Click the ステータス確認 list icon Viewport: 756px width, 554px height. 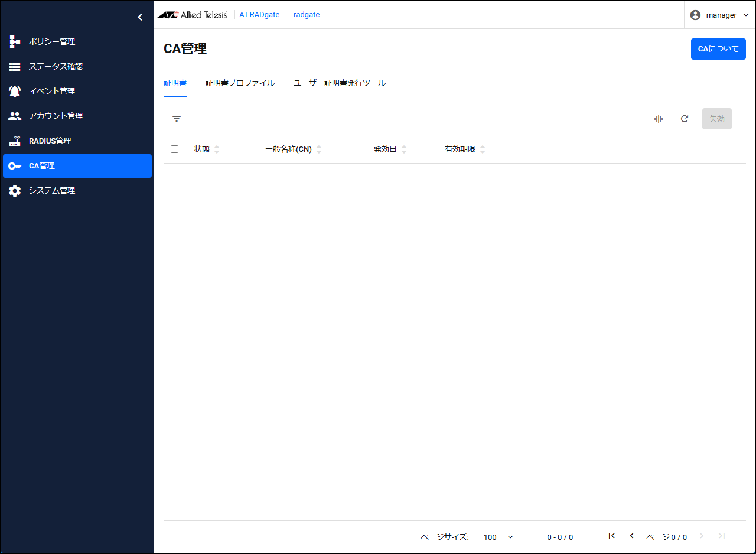click(15, 66)
